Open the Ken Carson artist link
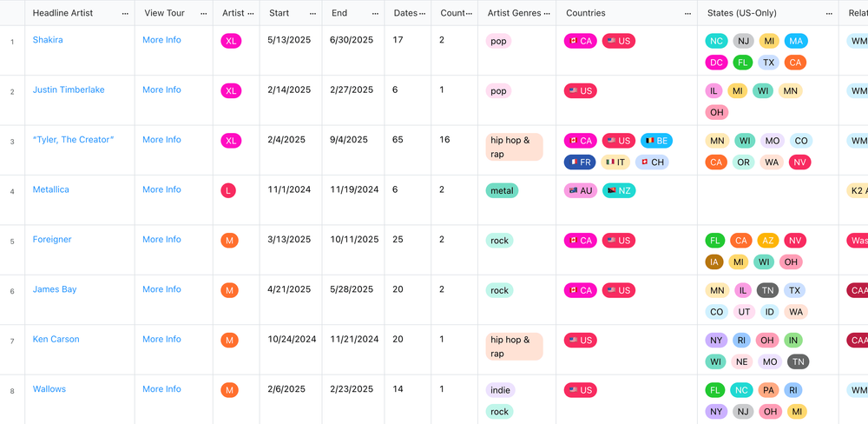This screenshot has width=868, height=424. pos(56,339)
